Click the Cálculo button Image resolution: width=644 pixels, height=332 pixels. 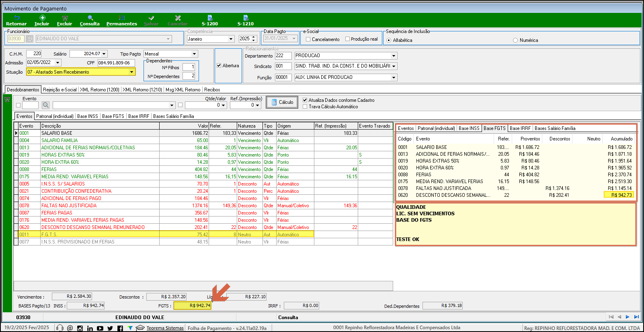coord(282,102)
